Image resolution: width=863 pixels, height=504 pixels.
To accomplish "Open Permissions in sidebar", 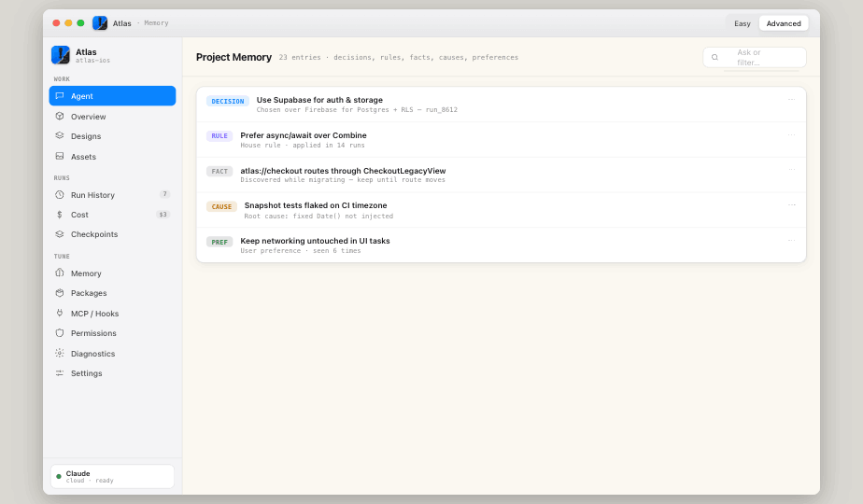I will click(x=112, y=333).
